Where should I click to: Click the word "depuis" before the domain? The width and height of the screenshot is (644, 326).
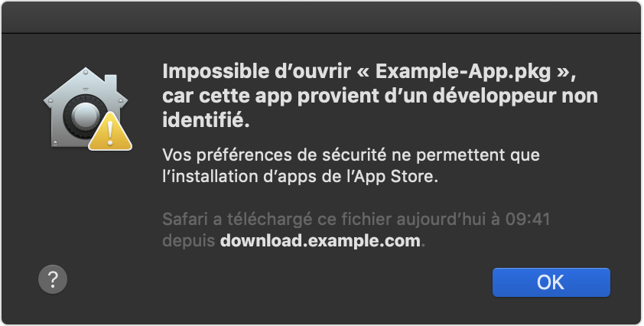click(x=189, y=241)
